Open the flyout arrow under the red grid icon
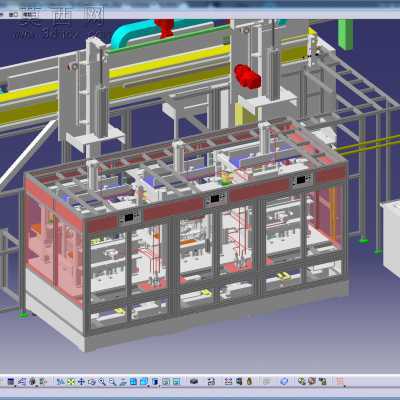400x400 pixels. pyautogui.click(x=345, y=386)
